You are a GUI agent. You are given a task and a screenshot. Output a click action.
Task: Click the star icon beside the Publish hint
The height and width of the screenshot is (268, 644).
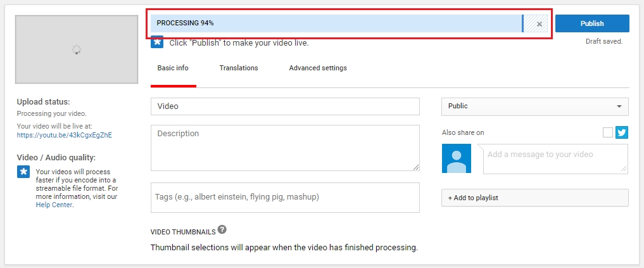coord(157,42)
